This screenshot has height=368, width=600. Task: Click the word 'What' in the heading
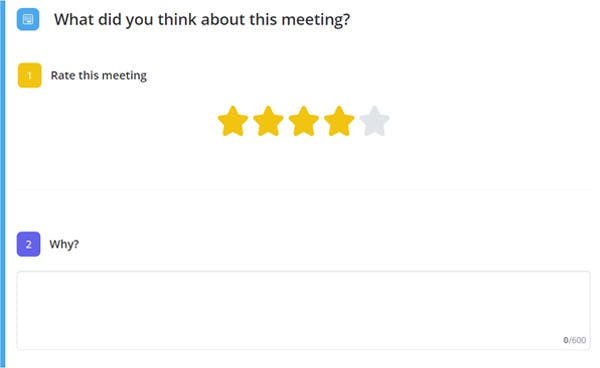[73, 19]
